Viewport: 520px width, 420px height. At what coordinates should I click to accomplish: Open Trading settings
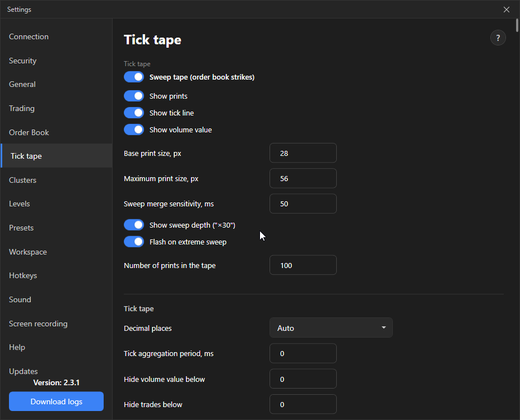(57, 108)
